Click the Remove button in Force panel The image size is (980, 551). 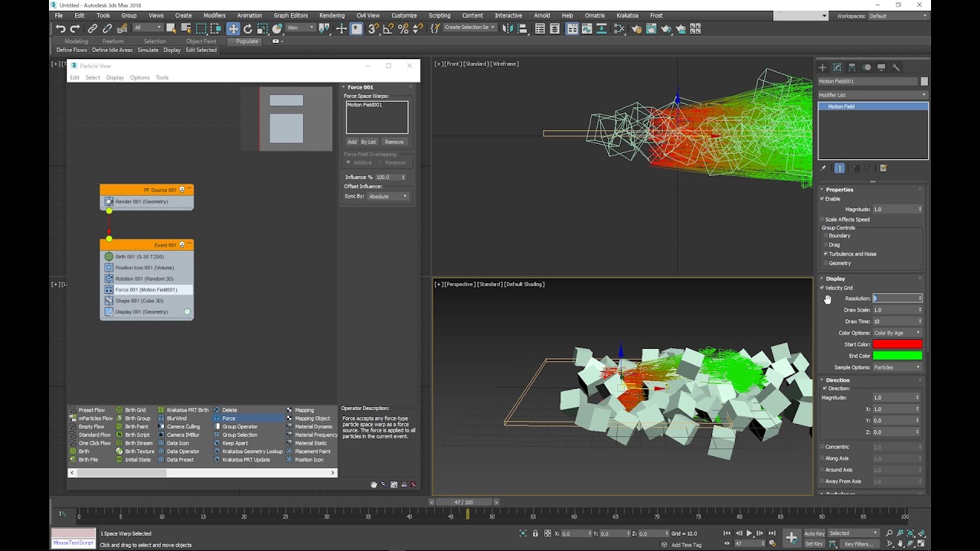[394, 142]
